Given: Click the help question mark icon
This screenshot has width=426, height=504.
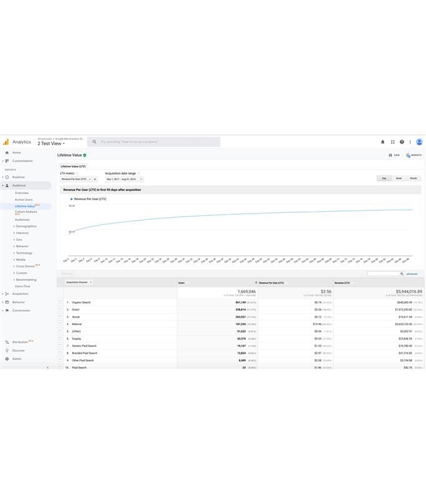Looking at the screenshot, I should pyautogui.click(x=402, y=142).
